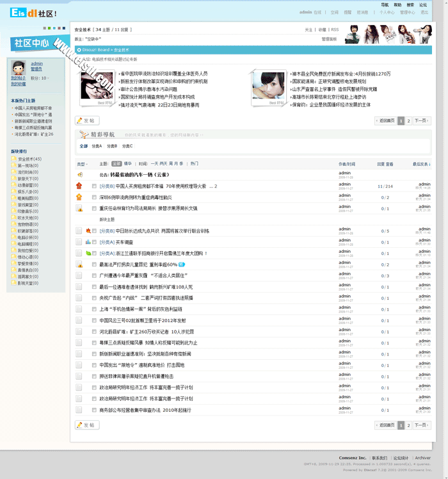Click the red pinned icon of the 中国人买房租房都不幸福 thread

(x=79, y=186)
